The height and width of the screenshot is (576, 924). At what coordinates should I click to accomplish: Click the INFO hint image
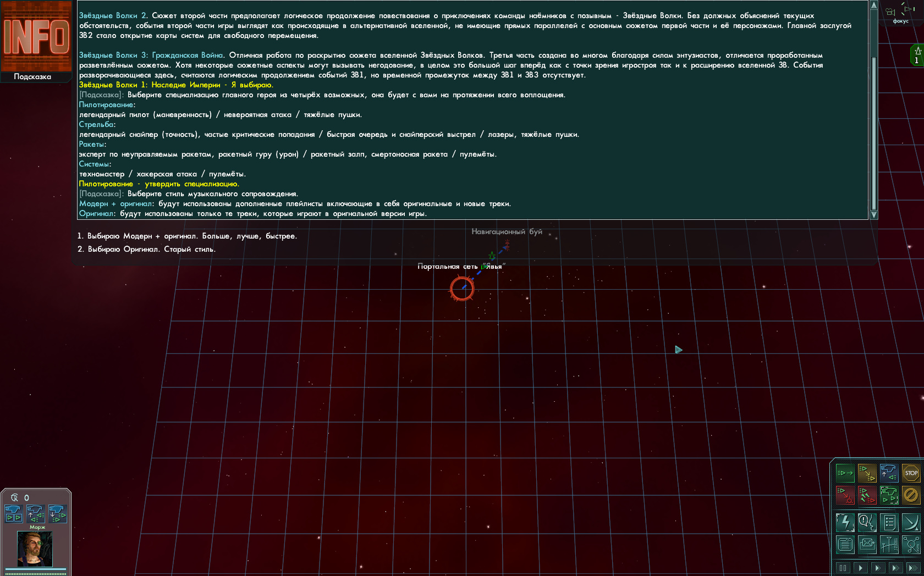coord(36,36)
